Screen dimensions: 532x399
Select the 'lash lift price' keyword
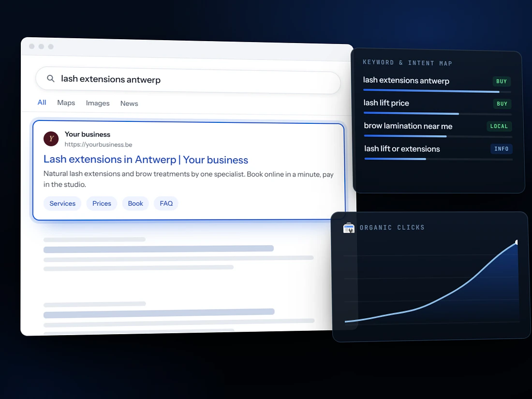[x=386, y=103]
